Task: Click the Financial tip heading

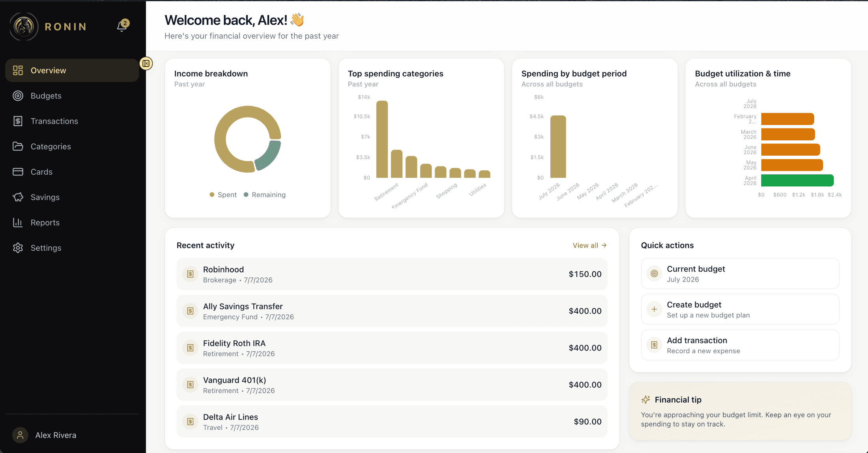Action: point(678,400)
